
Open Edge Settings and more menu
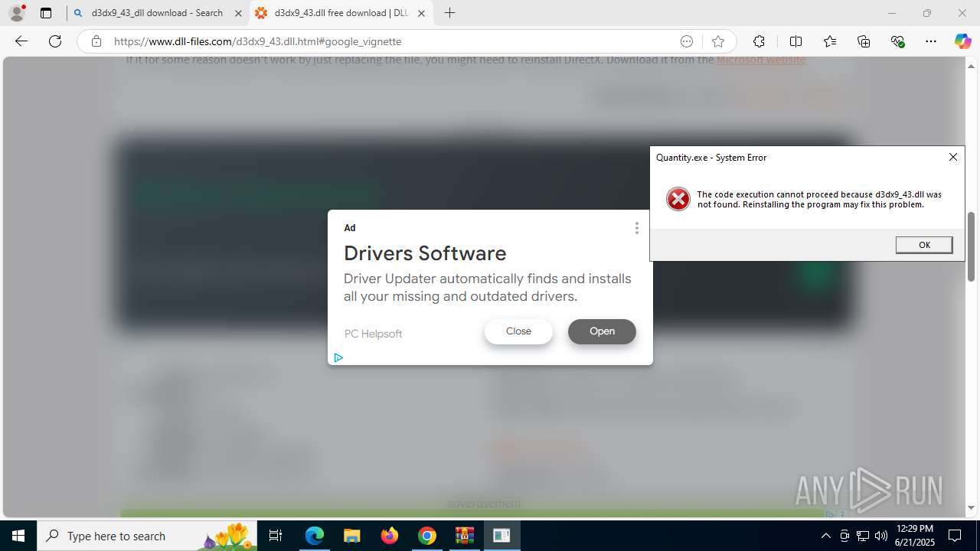click(x=931, y=41)
